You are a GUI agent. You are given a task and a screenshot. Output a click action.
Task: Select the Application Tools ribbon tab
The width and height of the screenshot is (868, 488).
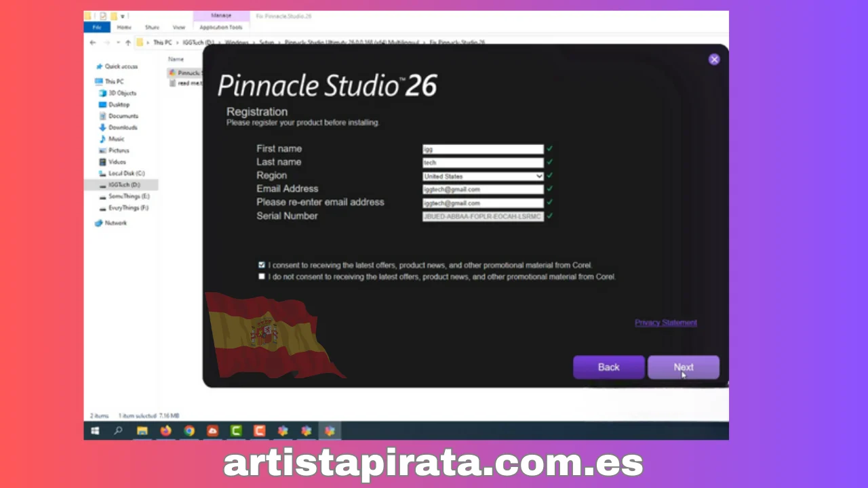click(x=221, y=27)
